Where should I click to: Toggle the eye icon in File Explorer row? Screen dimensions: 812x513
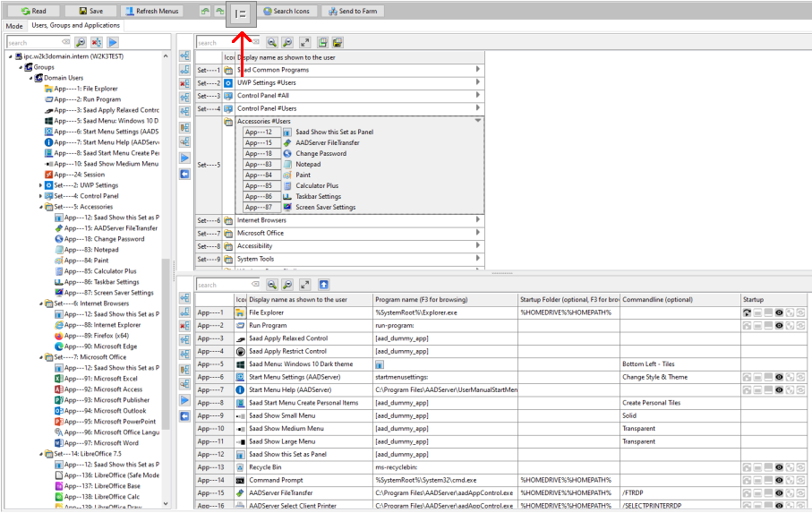(778, 312)
